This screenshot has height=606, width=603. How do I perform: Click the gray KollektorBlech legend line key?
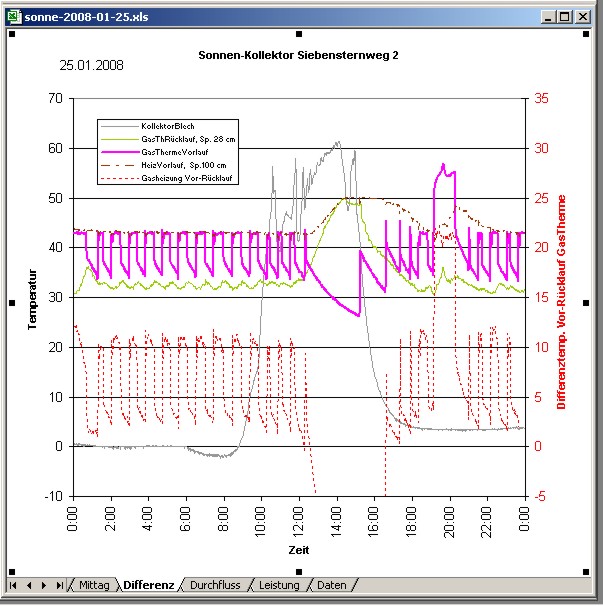(x=119, y=126)
